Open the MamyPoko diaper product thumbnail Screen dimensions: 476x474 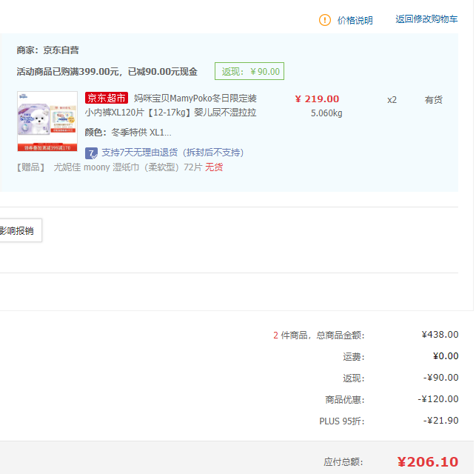pyautogui.click(x=47, y=121)
